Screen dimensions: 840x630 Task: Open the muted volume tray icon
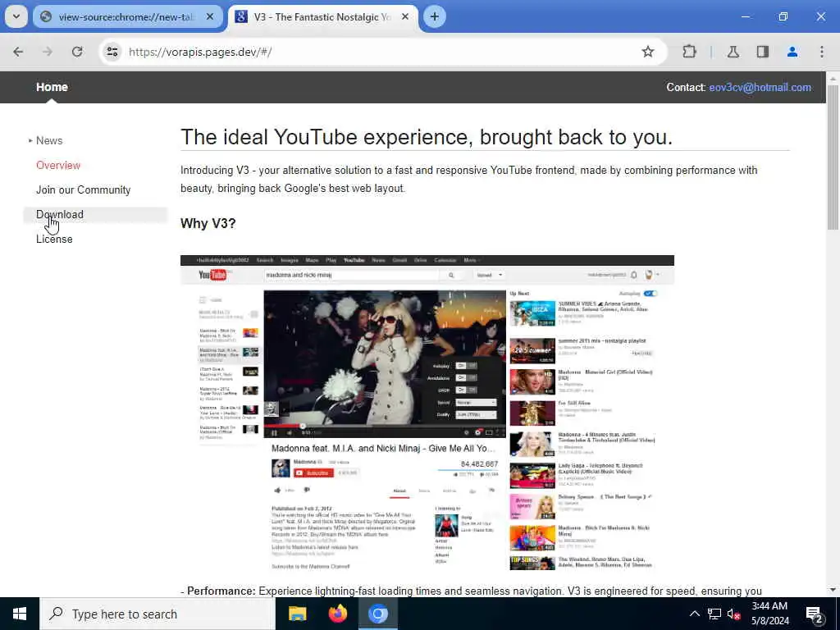coord(733,614)
